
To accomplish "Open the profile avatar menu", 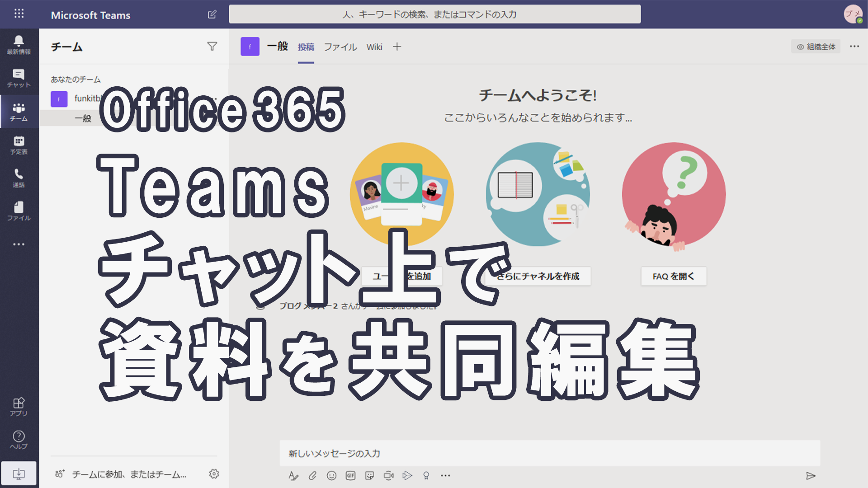I will (853, 14).
